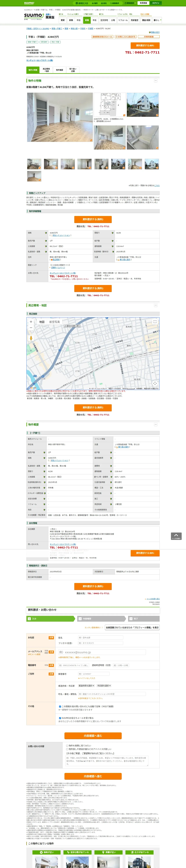Click 価格更新お知らせメール button

[102, 36]
